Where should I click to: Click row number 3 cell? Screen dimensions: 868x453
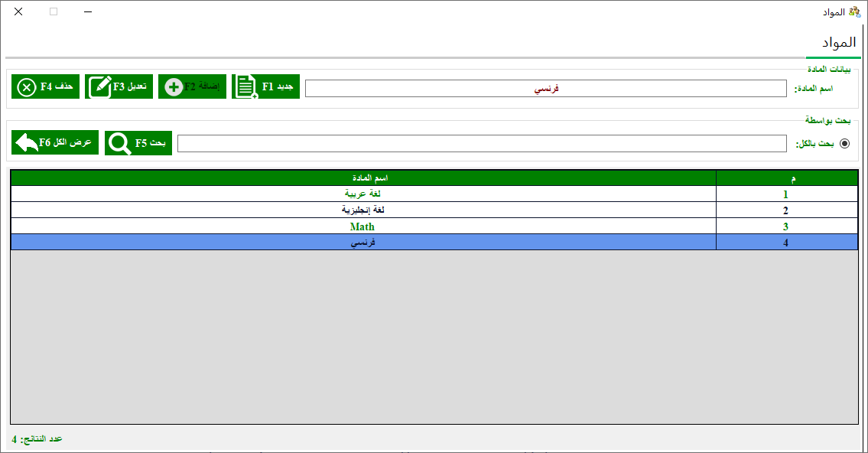tap(786, 226)
